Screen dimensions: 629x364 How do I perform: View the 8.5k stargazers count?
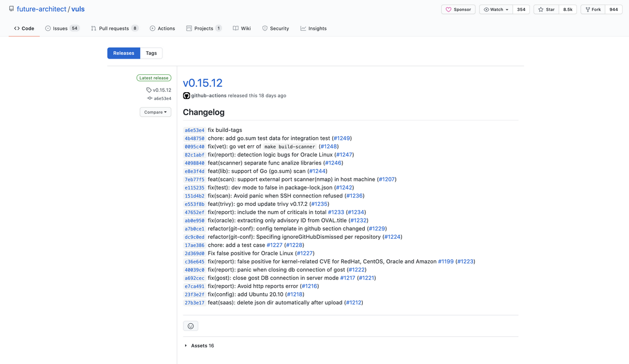(568, 9)
